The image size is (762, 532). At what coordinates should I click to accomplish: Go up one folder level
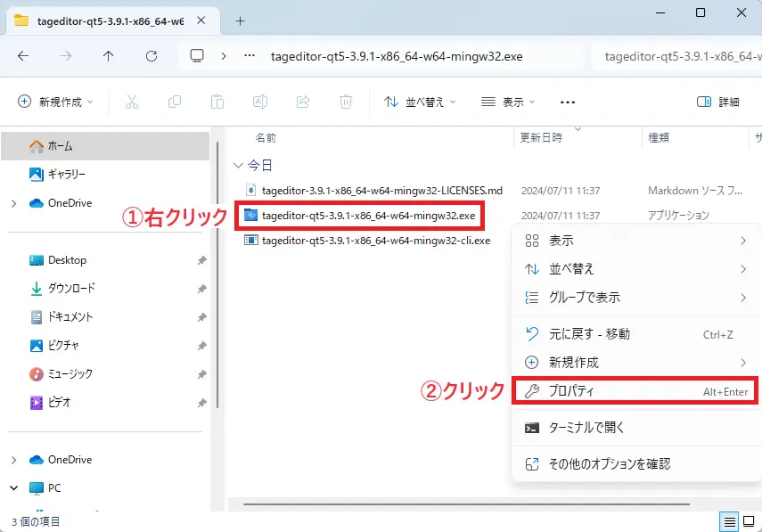point(109,56)
